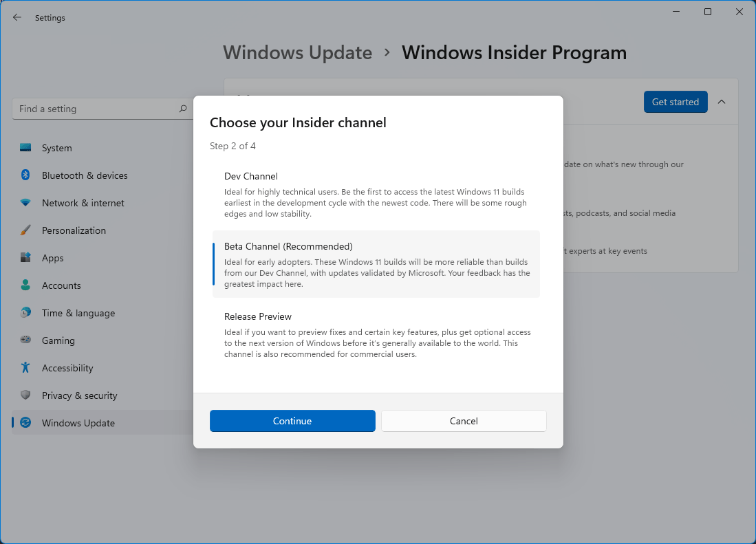Cancel the Insider channel dialog
The image size is (756, 544).
(464, 421)
